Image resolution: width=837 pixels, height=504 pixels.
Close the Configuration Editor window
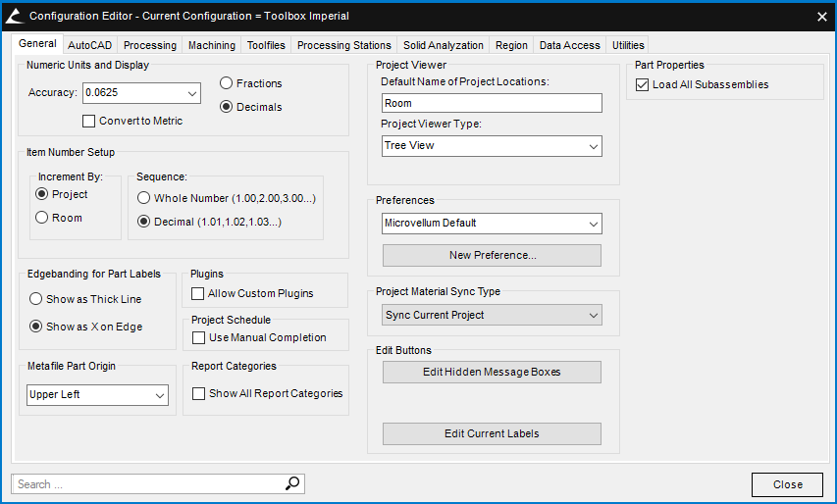pyautogui.click(x=821, y=16)
